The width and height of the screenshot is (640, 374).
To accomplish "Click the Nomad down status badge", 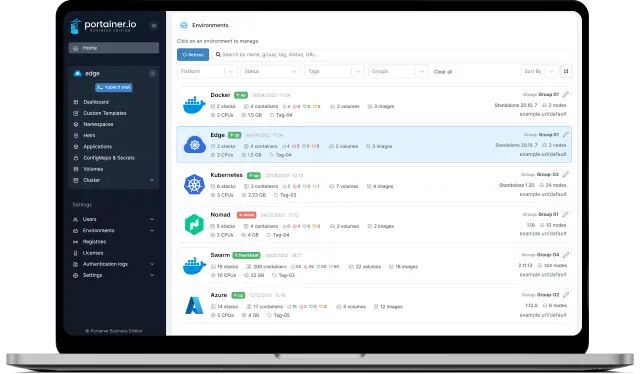I will [x=247, y=215].
